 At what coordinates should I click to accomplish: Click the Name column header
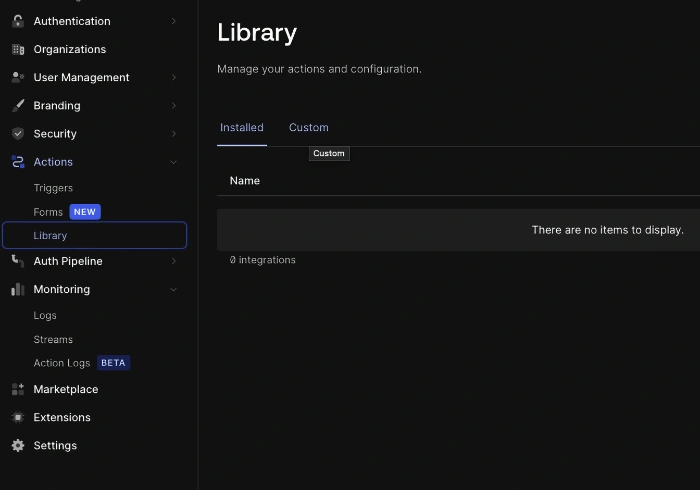[x=245, y=181]
